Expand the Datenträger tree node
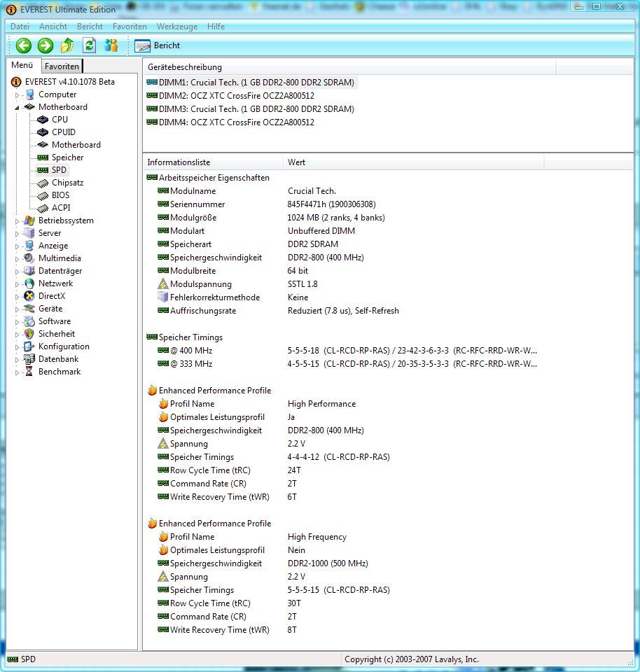Viewport: 640px width, 672px height. [x=17, y=272]
